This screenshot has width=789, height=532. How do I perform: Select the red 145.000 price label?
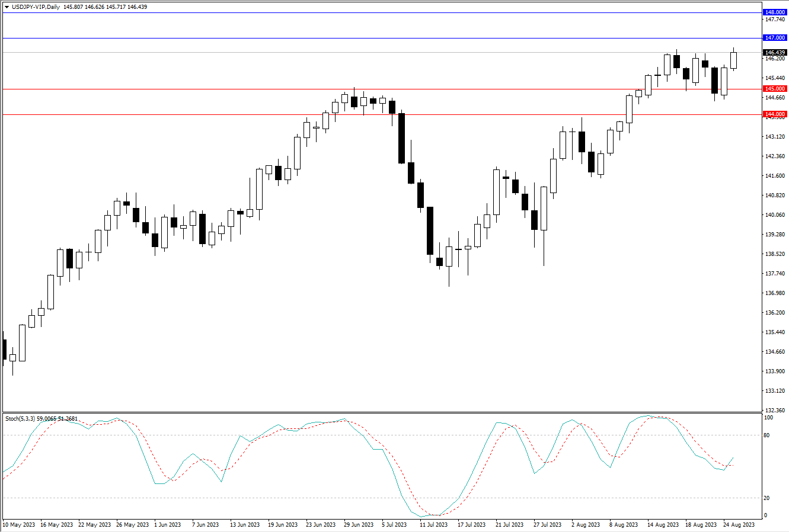775,89
